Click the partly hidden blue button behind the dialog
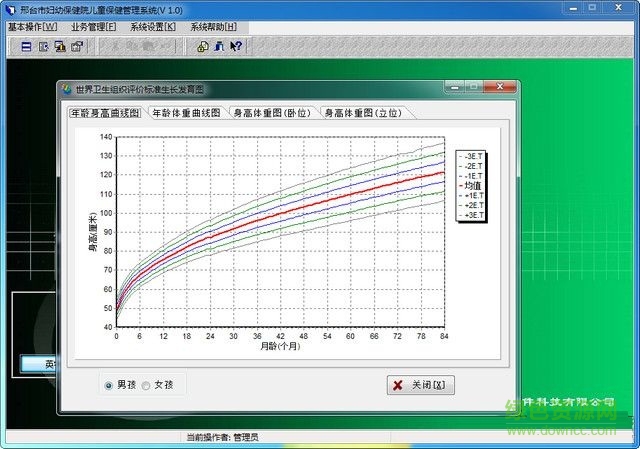Viewport: 640px width, 449px height. (38, 364)
